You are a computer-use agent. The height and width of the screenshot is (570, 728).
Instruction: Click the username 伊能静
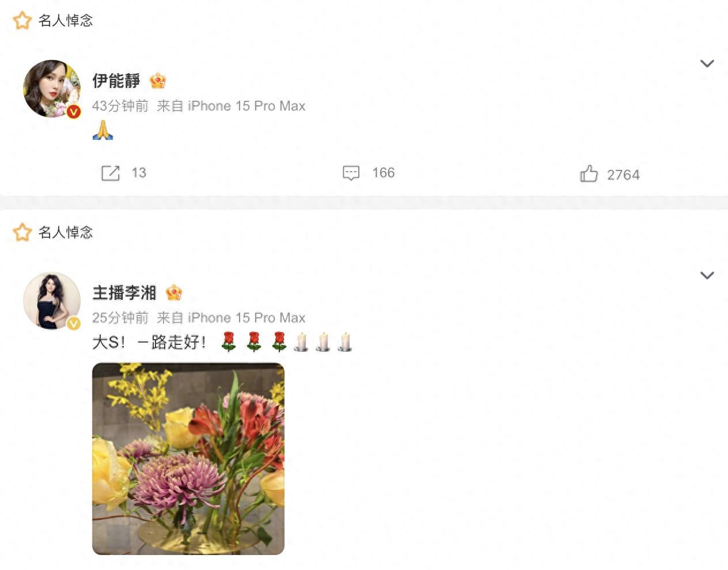116,81
